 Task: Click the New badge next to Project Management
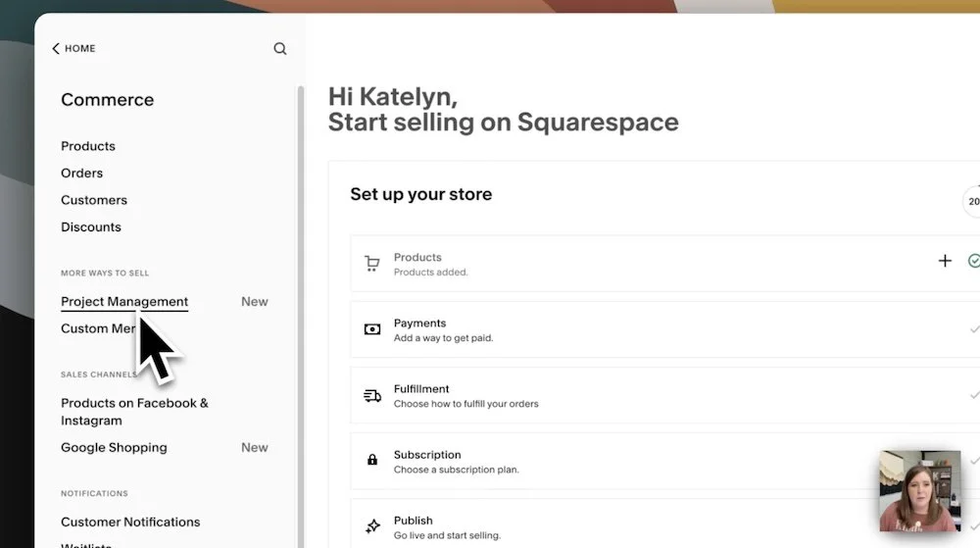click(255, 301)
